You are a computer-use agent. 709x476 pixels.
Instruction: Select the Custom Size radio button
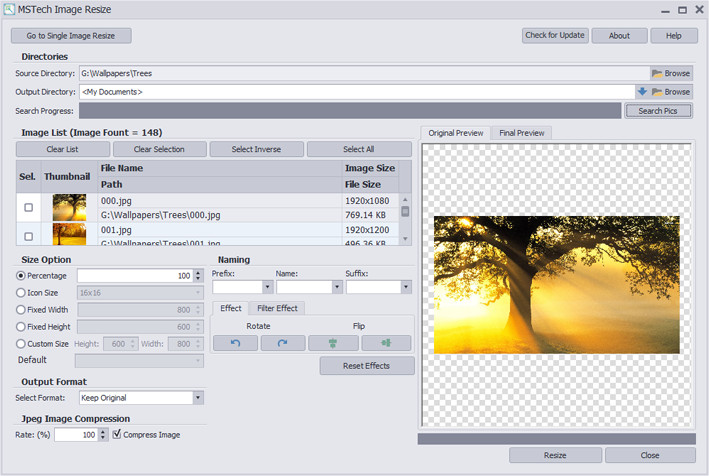point(20,344)
